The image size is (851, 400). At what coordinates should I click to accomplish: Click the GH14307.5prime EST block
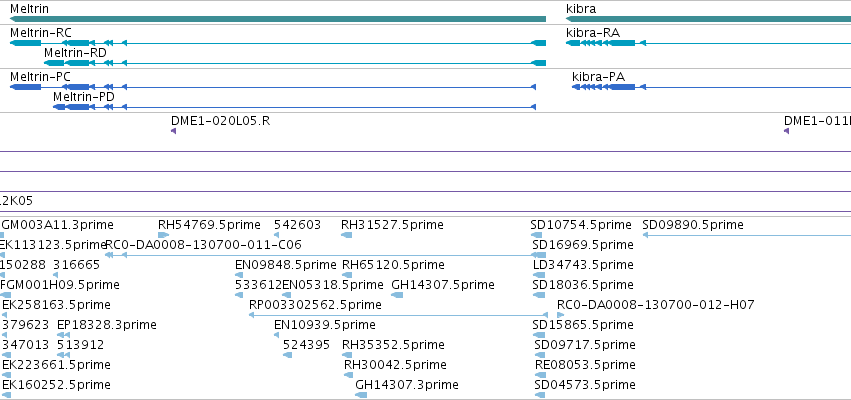pos(397,295)
